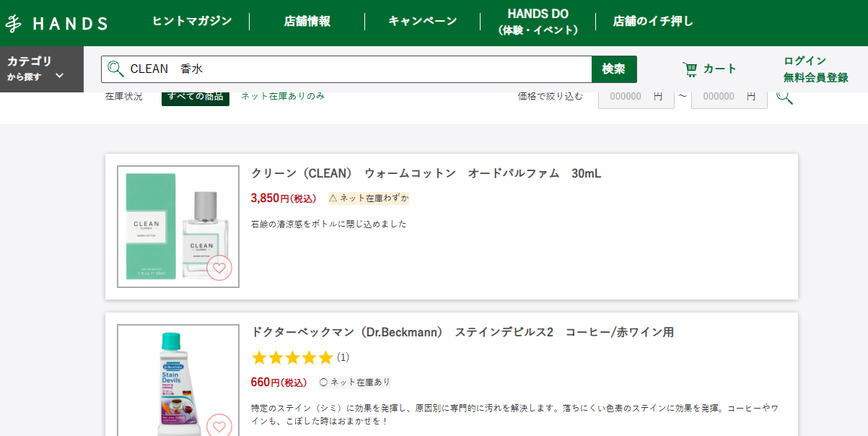
Task: Select the ネット在庫ありのみ stock filter
Action: (283, 96)
